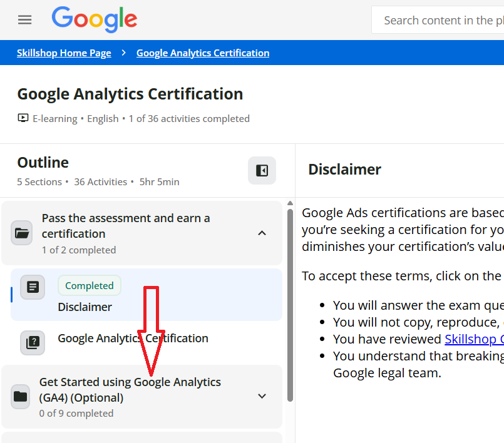Collapse the Pass the assessment section chevron
Image resolution: width=504 pixels, height=443 pixels.
pyautogui.click(x=262, y=233)
